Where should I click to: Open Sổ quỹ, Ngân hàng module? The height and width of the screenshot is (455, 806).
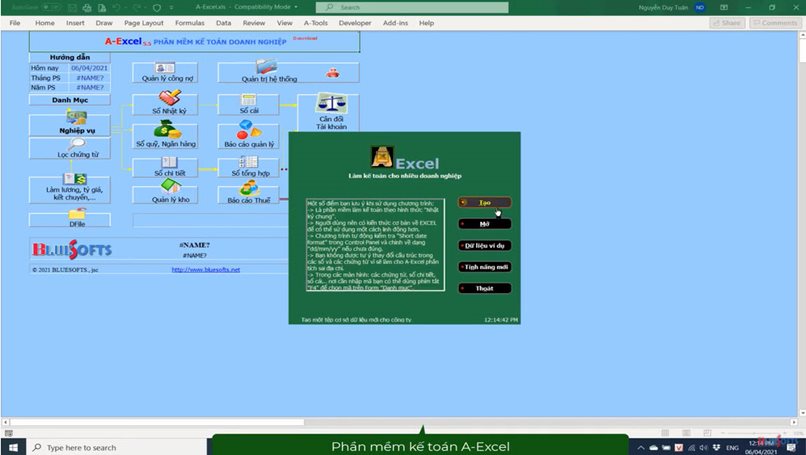(164, 136)
